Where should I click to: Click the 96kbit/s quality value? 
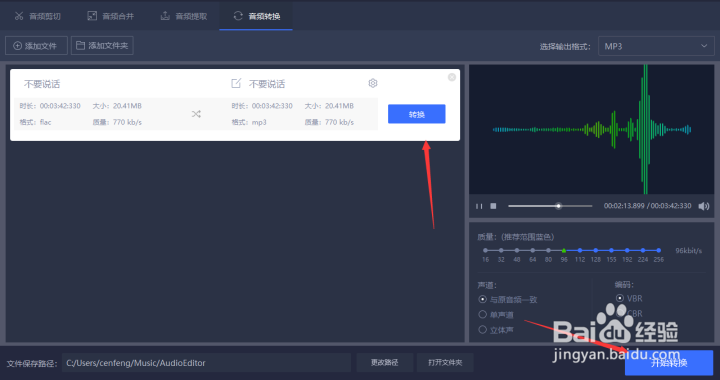pyautogui.click(x=688, y=251)
